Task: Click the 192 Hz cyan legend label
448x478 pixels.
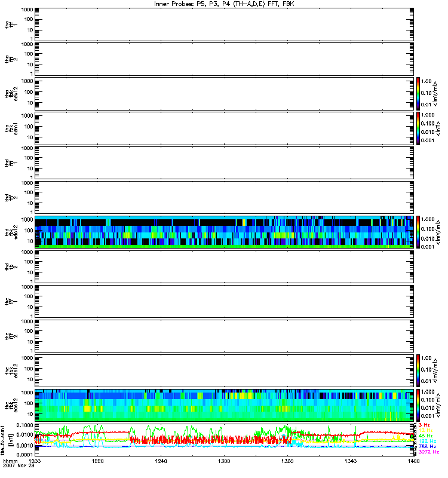Action: click(x=426, y=440)
